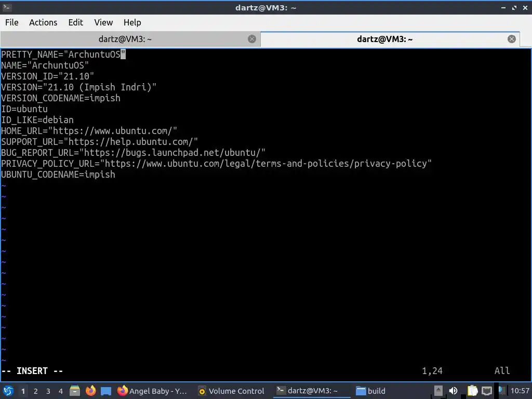Focus the dartz@VM3 terminal taskbar entry
The height and width of the screenshot is (399, 532).
311,391
